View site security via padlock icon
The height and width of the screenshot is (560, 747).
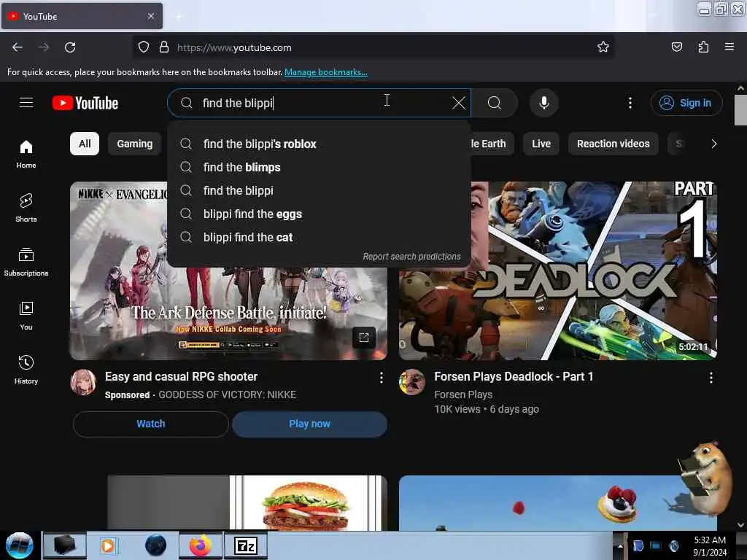coord(164,47)
